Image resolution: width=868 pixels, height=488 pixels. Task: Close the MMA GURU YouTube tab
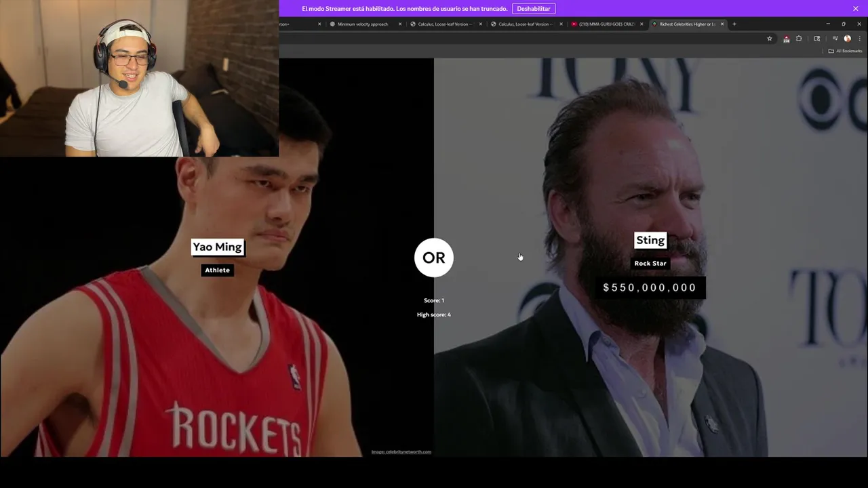coord(642,24)
